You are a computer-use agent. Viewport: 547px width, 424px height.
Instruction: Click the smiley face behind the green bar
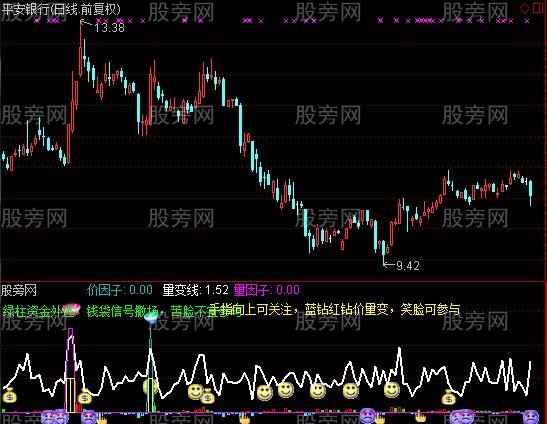(x=151, y=386)
